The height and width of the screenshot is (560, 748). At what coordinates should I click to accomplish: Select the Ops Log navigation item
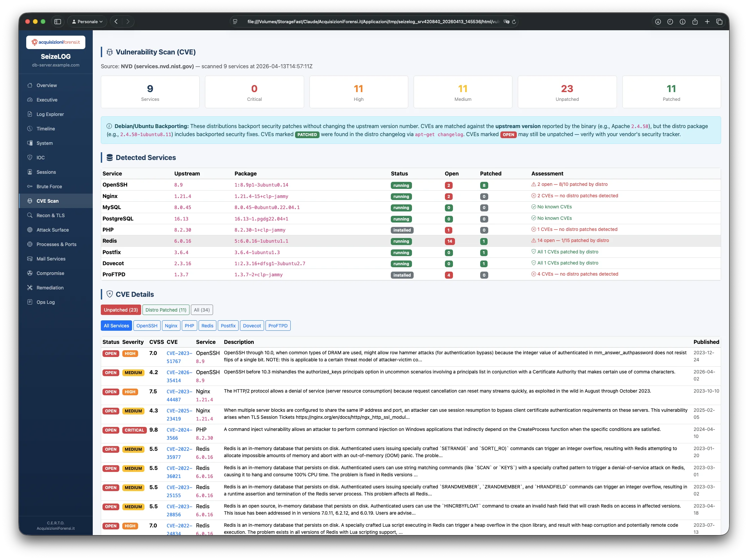[45, 302]
